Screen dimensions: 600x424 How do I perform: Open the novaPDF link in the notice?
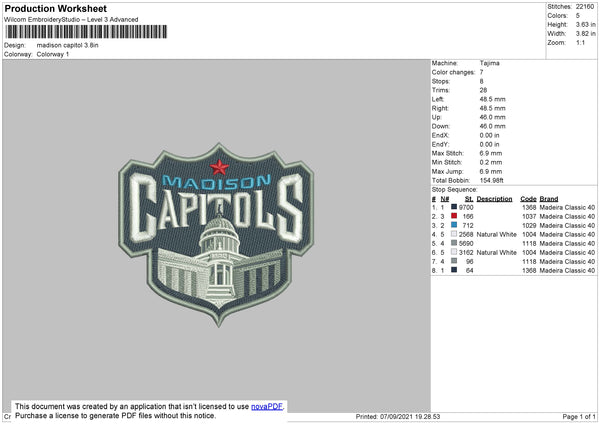point(267,406)
